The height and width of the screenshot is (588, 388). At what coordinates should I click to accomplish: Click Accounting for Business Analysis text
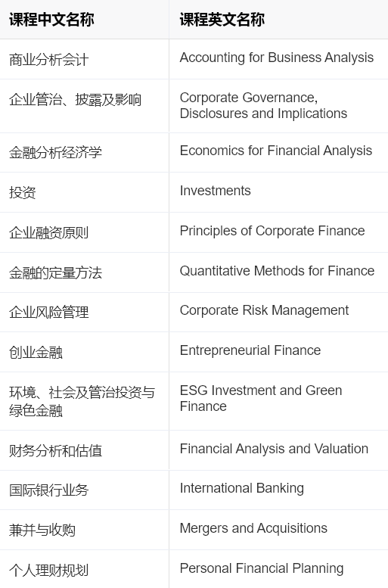(x=277, y=58)
